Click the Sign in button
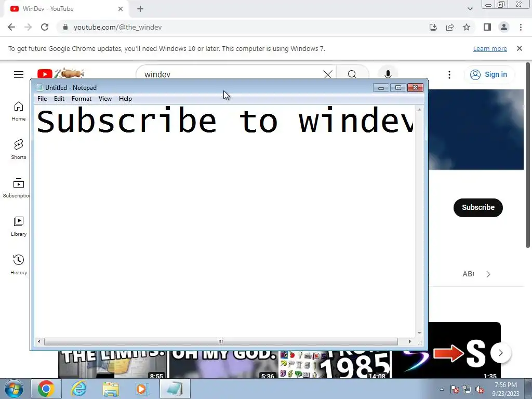 [489, 74]
